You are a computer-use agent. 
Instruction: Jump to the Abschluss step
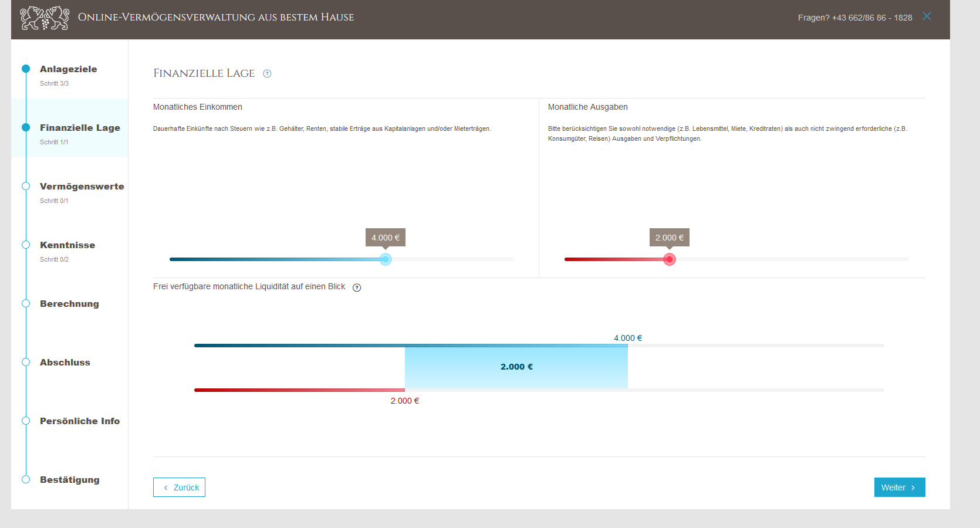pyautogui.click(x=65, y=363)
